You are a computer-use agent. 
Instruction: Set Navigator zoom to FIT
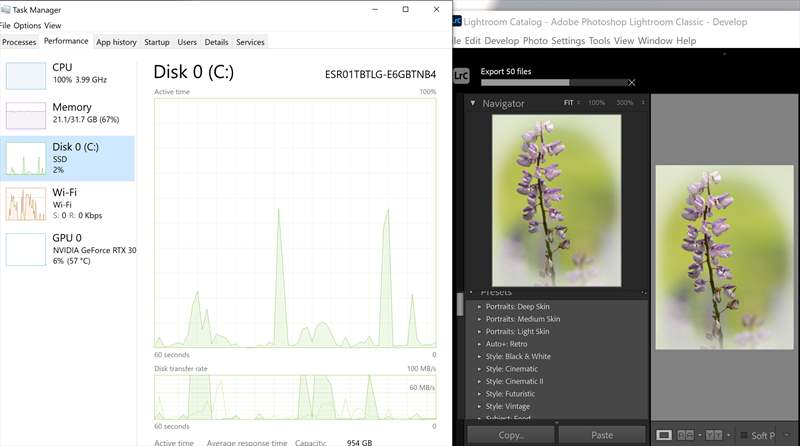pyautogui.click(x=568, y=103)
